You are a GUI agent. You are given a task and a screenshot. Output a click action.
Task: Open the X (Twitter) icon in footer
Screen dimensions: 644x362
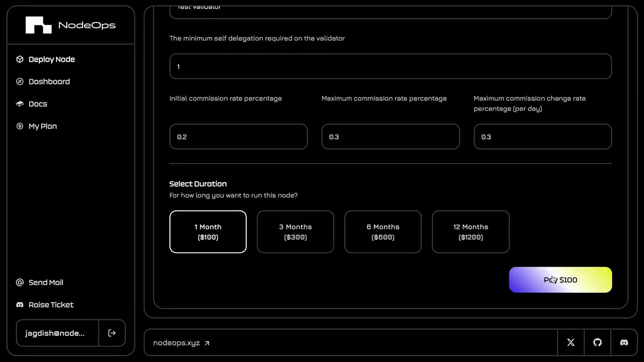[x=571, y=343]
